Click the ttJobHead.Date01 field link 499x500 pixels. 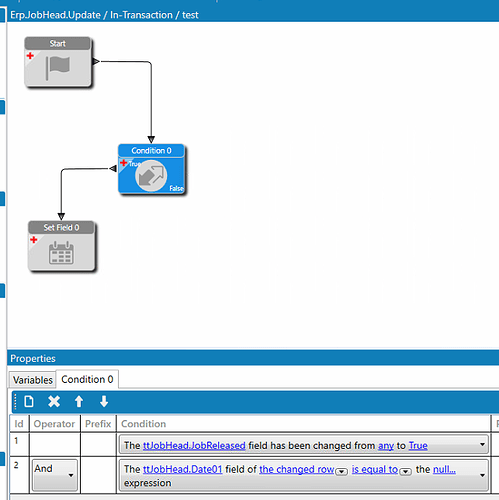click(183, 469)
